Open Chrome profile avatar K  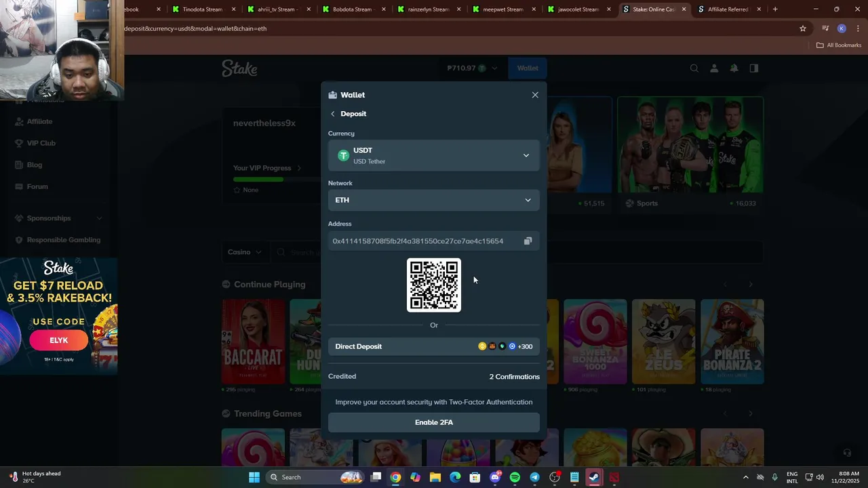click(842, 28)
